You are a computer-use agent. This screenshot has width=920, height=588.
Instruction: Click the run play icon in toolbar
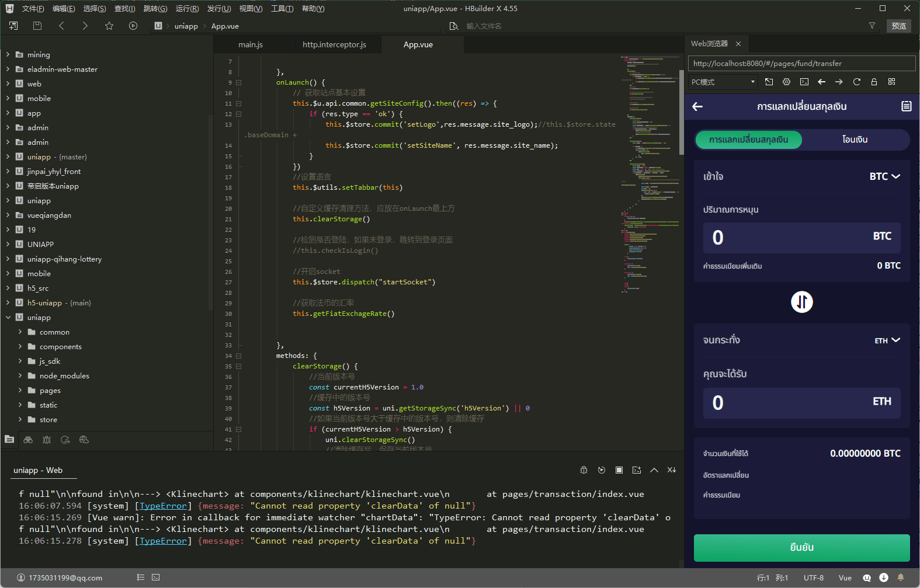133,26
